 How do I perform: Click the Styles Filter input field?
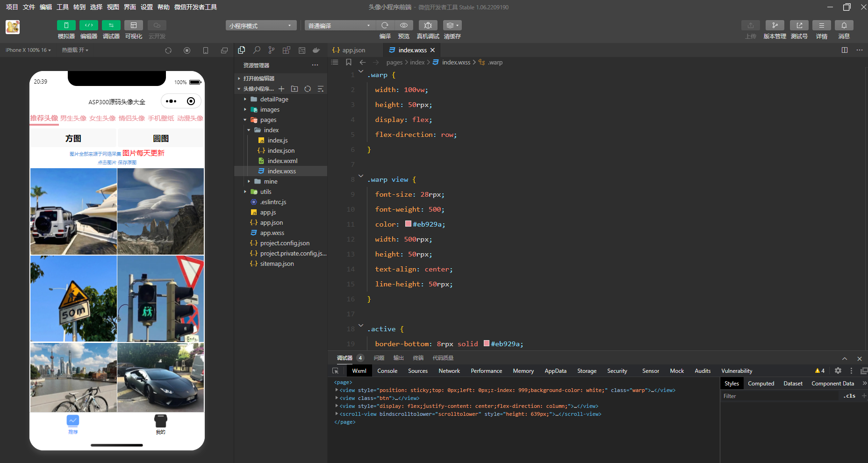(779, 396)
